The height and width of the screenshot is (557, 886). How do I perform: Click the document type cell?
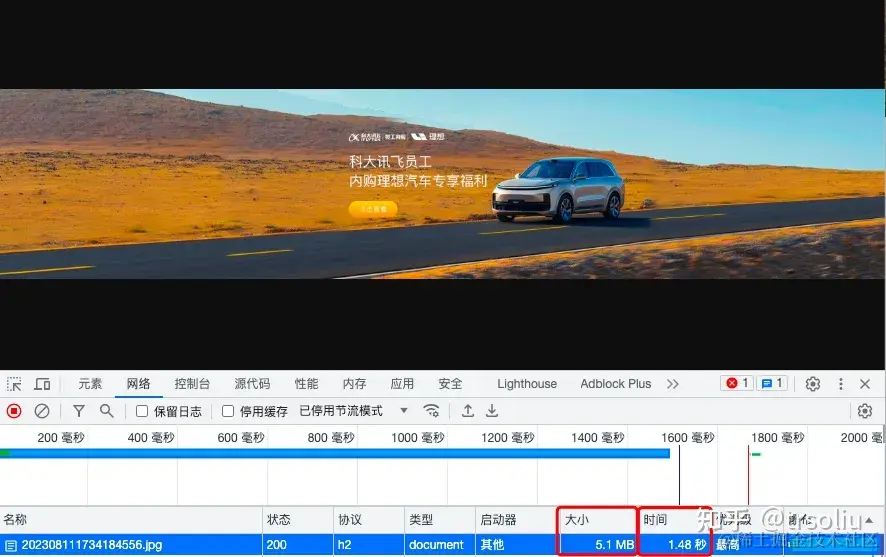440,545
